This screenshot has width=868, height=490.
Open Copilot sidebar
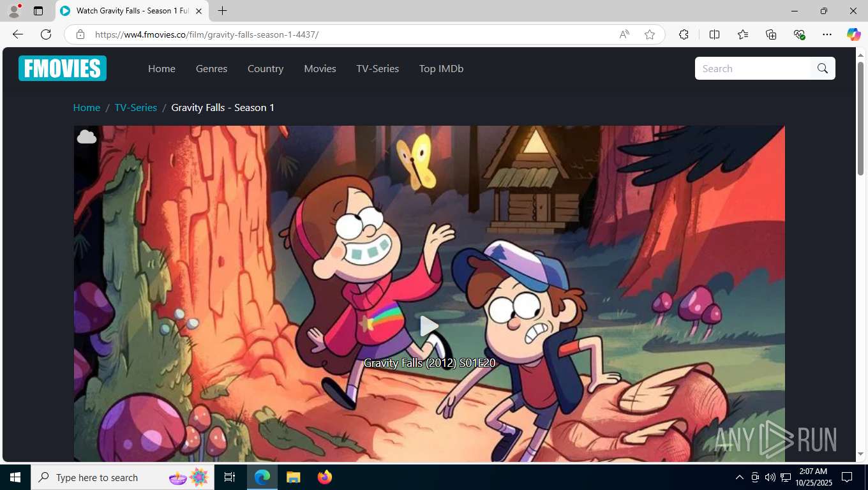click(x=853, y=34)
